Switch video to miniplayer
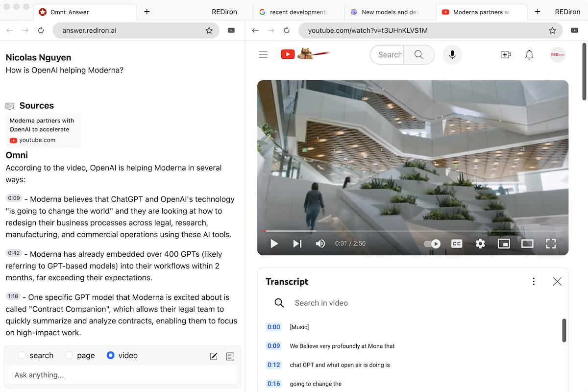588x392 pixels. click(x=504, y=244)
